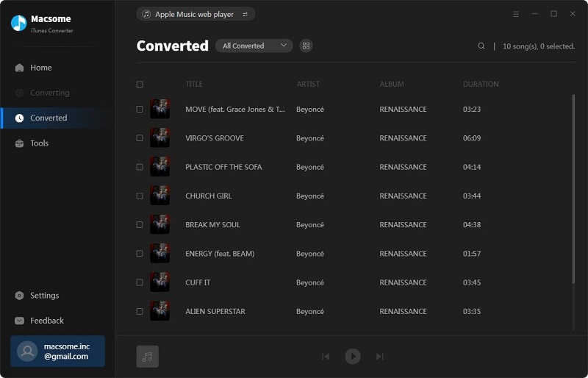Click the Converted clock icon
The width and height of the screenshot is (588, 378).
(19, 118)
